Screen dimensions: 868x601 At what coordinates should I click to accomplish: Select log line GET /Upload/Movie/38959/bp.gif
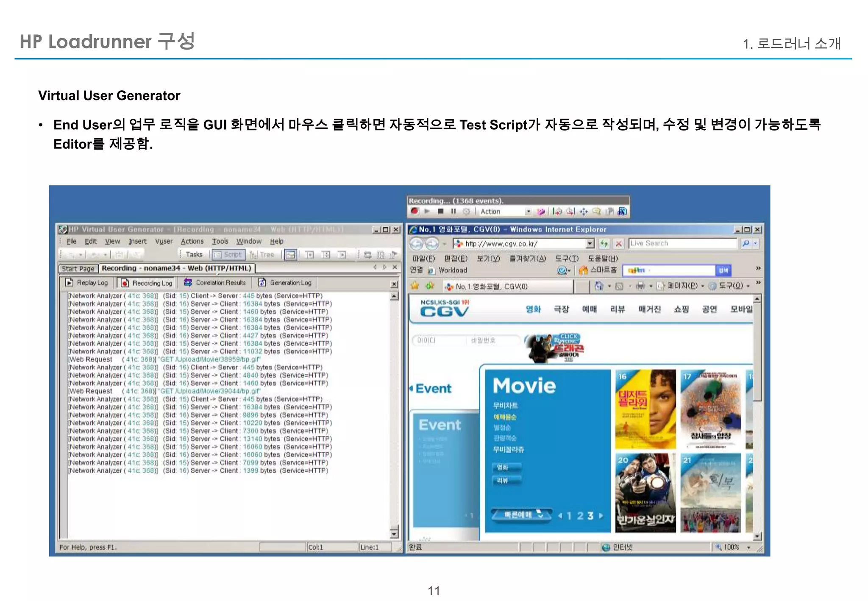(164, 359)
